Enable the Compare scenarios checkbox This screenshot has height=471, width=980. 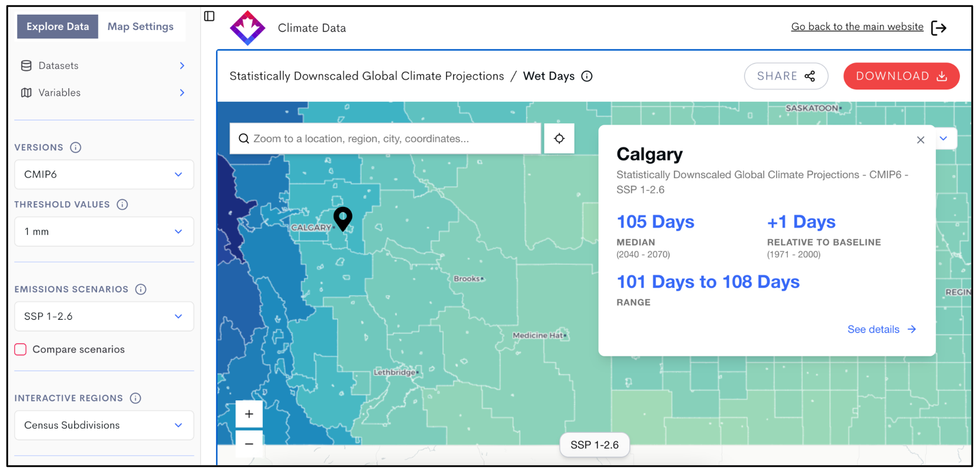pyautogui.click(x=21, y=349)
